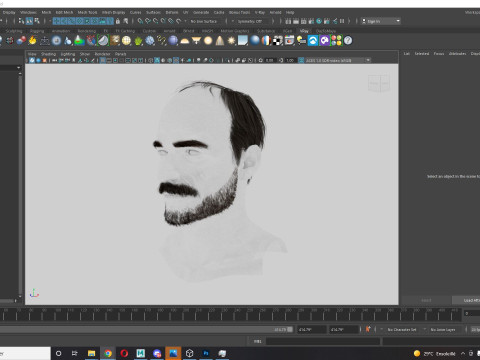Open the V-Ray menu
Viewport: 480px width, 360px height.
point(260,12)
